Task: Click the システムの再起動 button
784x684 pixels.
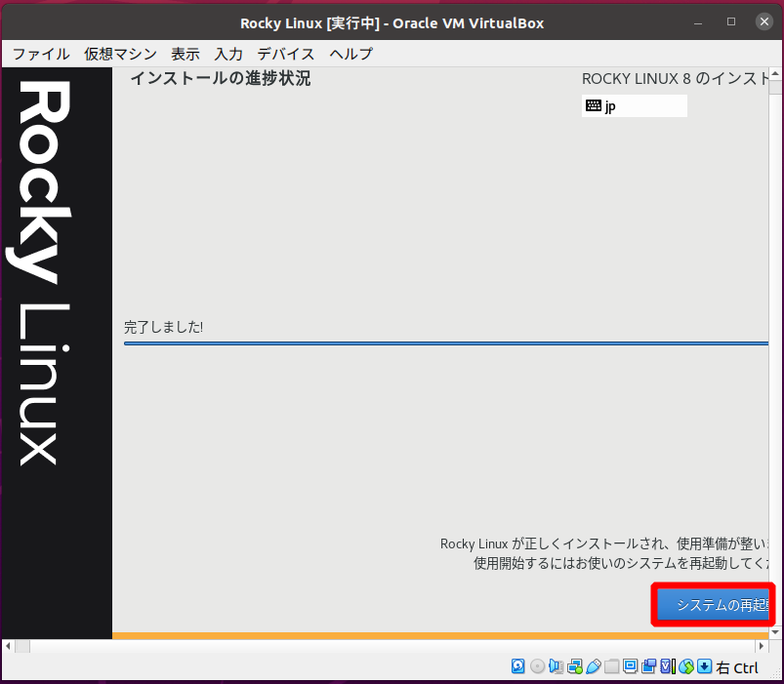Action: (x=713, y=605)
